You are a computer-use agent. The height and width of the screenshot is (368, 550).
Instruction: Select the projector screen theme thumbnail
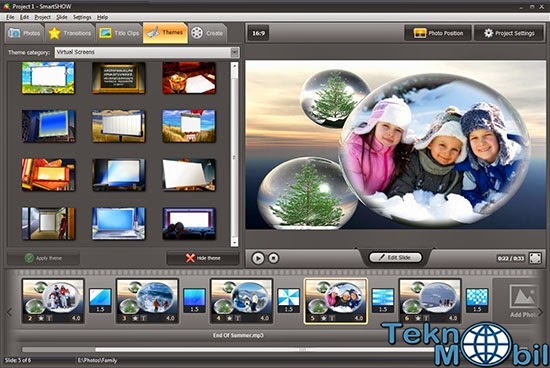(x=119, y=175)
